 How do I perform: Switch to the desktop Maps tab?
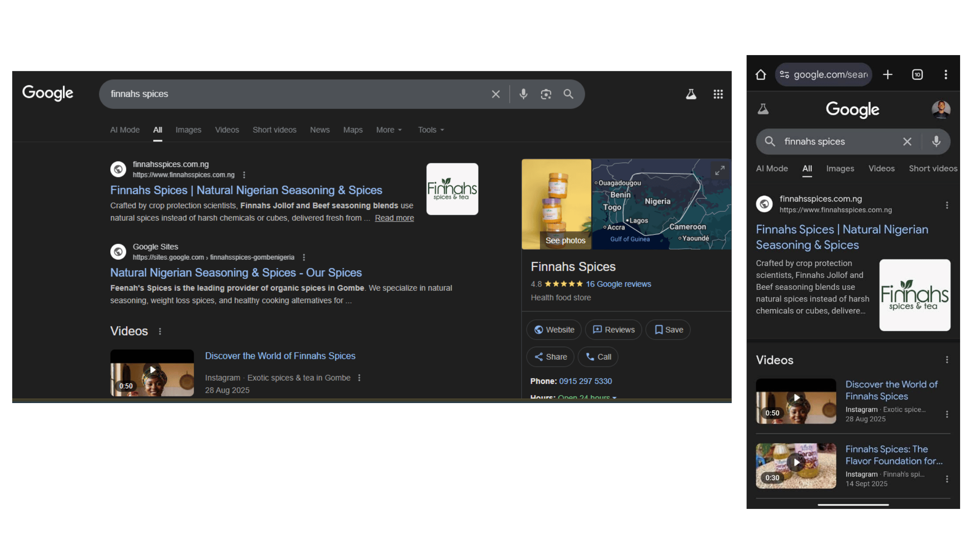click(353, 130)
